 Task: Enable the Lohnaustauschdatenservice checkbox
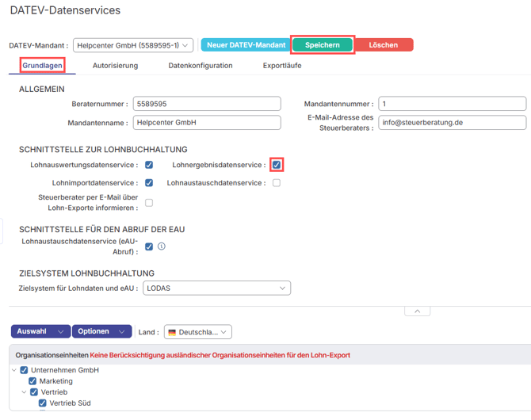276,183
